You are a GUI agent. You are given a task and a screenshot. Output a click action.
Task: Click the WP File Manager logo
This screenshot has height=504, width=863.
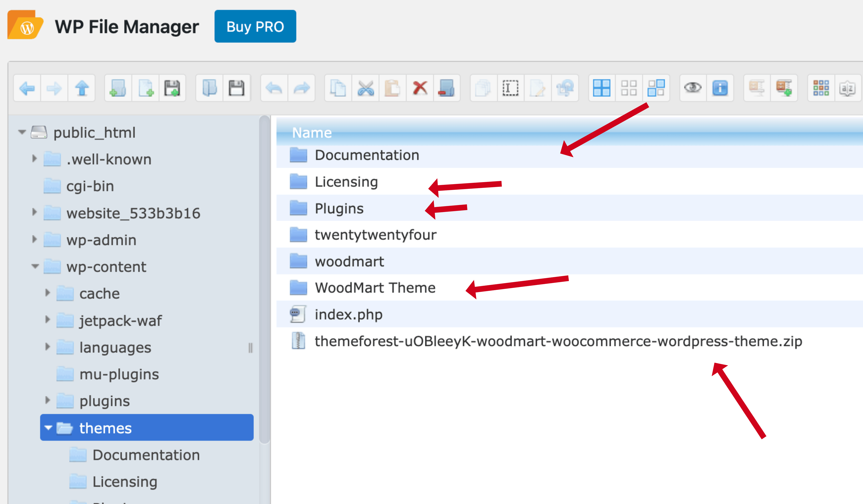pyautogui.click(x=25, y=25)
